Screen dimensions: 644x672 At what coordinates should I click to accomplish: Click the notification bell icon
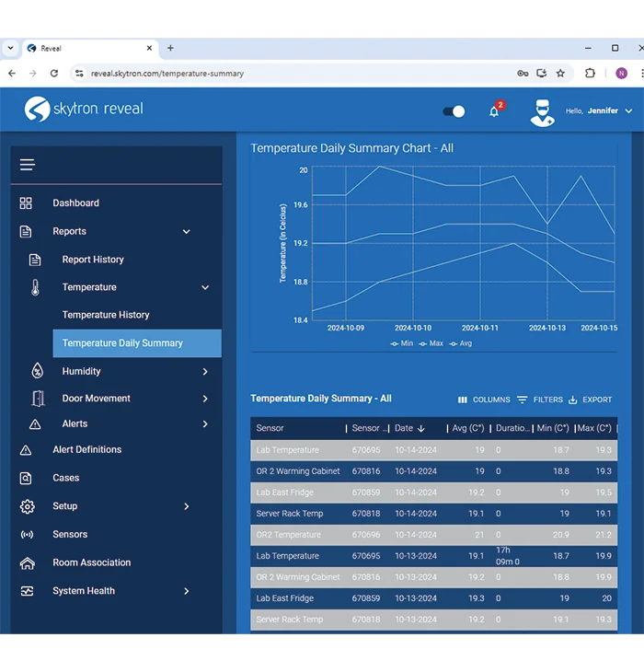pyautogui.click(x=494, y=111)
